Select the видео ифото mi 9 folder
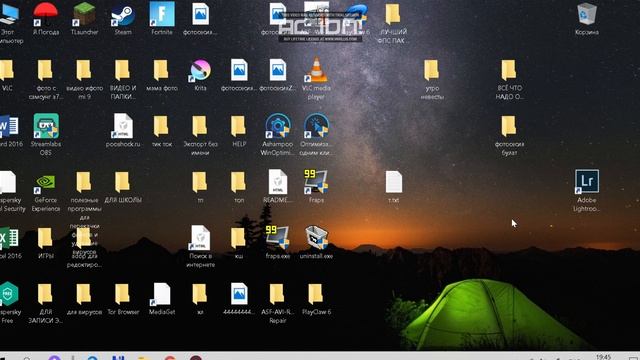The width and height of the screenshot is (640, 360). 84,71
